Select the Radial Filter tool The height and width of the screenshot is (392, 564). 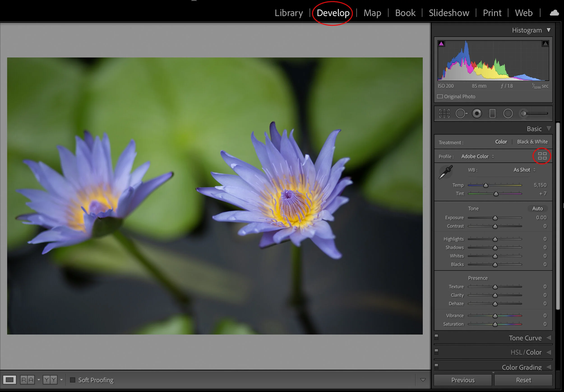tap(508, 113)
